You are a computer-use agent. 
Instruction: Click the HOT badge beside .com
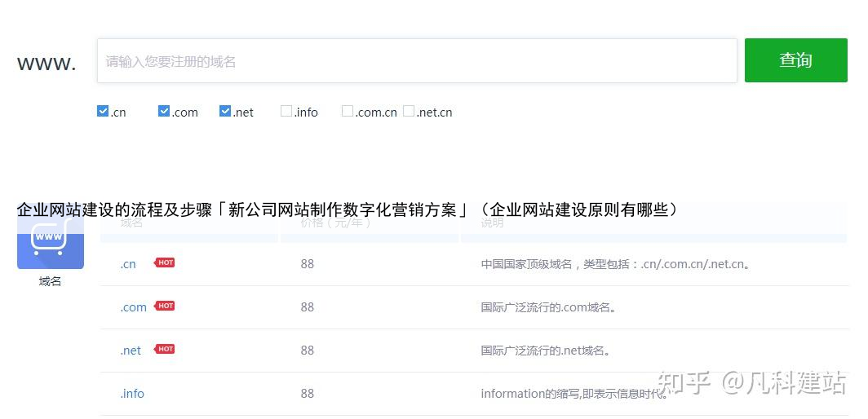[x=165, y=306]
